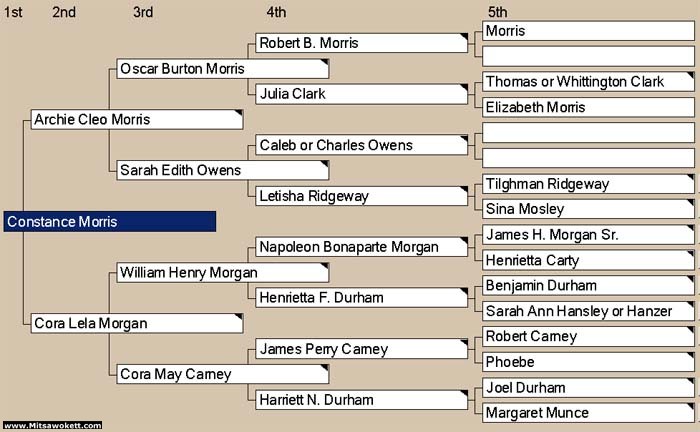Select Constance Morris highlighted root box
The image size is (700, 432).
click(x=110, y=222)
